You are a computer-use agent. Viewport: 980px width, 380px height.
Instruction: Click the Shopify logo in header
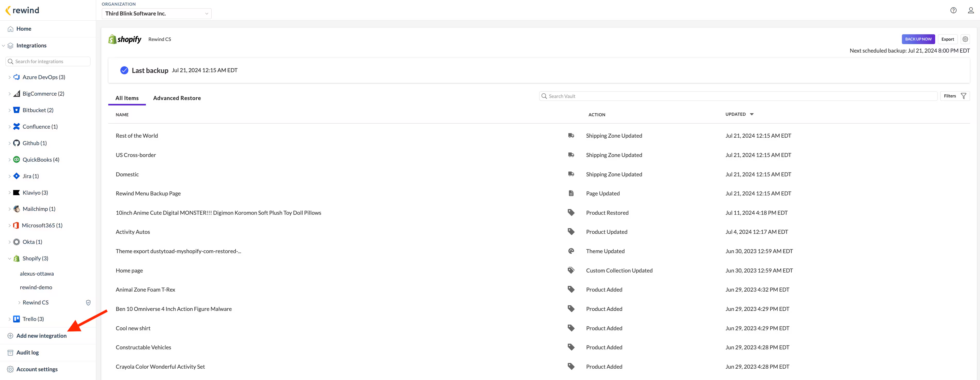click(125, 39)
